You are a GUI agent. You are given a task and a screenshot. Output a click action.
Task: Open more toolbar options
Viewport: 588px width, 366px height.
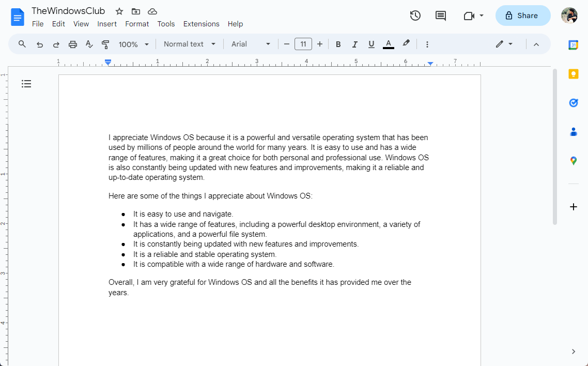[x=427, y=44]
